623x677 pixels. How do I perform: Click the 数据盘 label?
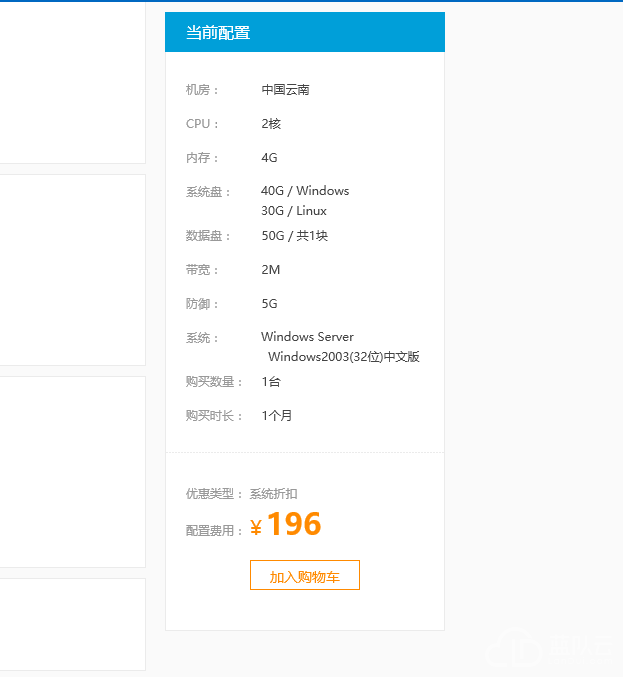tap(208, 236)
